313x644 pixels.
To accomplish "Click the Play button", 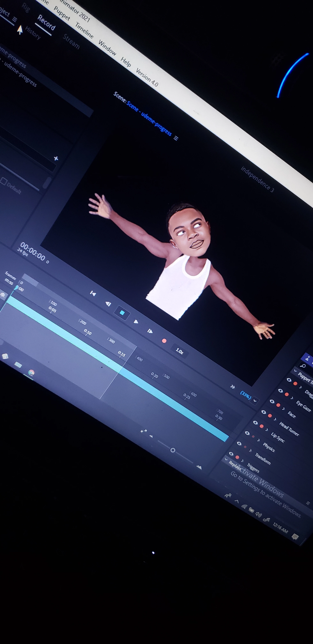I will [136, 322].
